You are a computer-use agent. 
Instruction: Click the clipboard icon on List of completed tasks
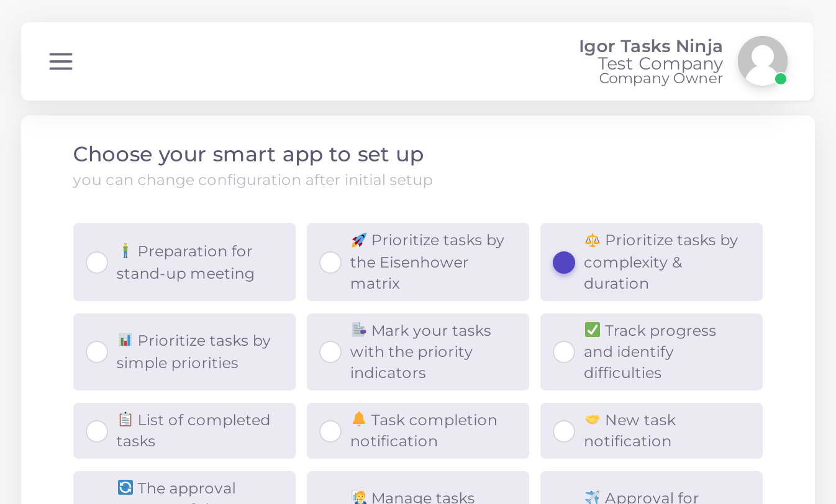click(125, 420)
